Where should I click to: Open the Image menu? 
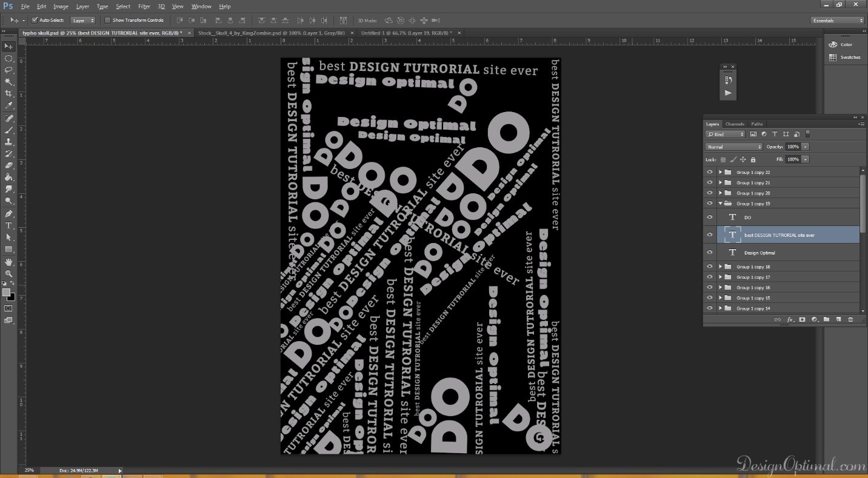(x=61, y=6)
